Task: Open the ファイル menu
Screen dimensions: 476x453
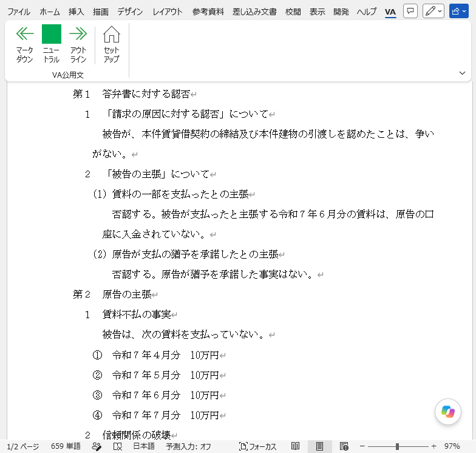Action: tap(19, 12)
